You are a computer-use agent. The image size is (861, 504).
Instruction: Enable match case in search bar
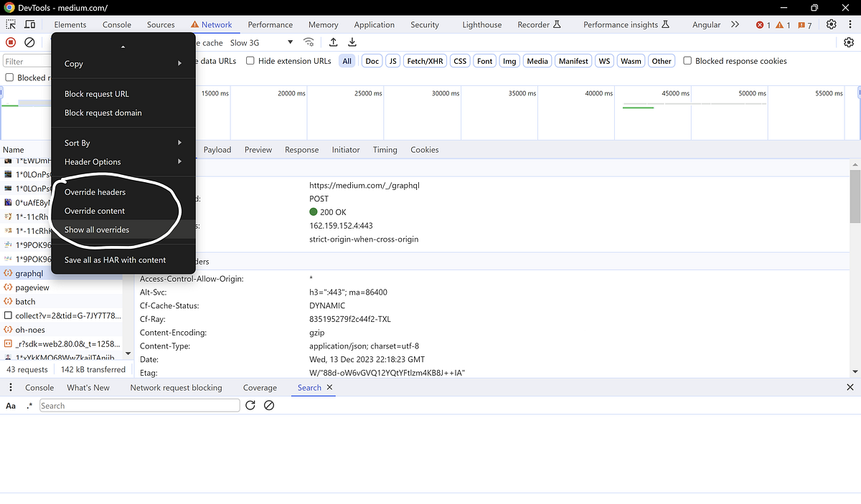click(x=10, y=405)
